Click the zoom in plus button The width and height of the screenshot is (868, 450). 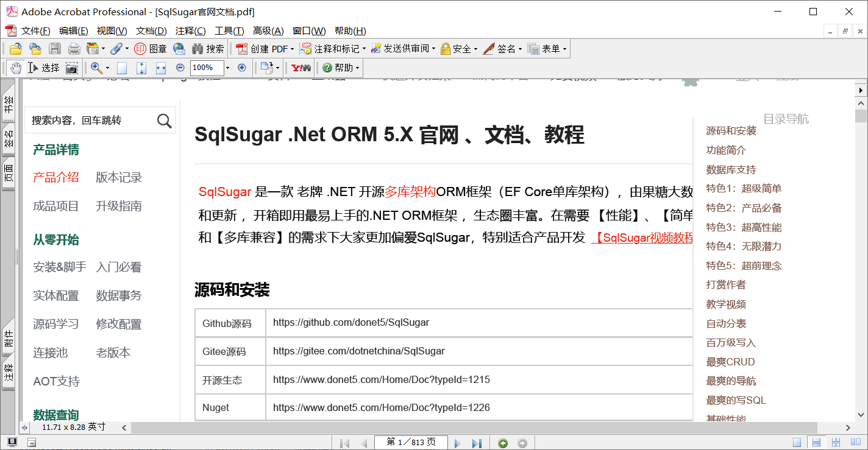click(242, 68)
